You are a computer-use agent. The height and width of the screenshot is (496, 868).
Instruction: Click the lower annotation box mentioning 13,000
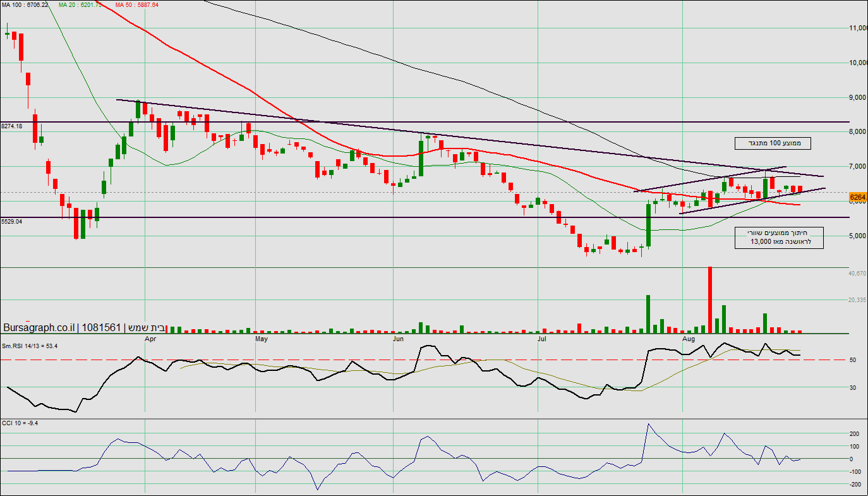pos(779,238)
